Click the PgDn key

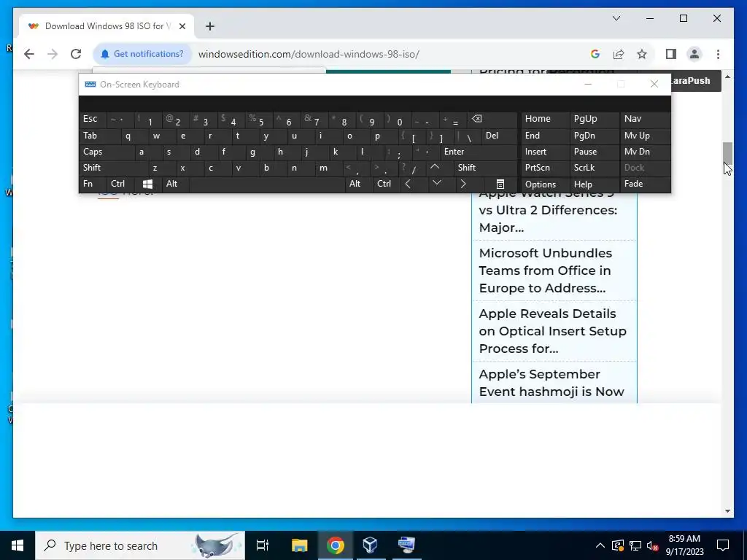pyautogui.click(x=593, y=136)
